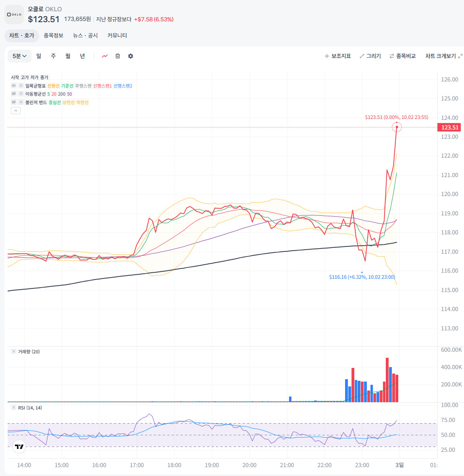
Task: Open the 5분 interval dropdown
Action: pyautogui.click(x=19, y=56)
